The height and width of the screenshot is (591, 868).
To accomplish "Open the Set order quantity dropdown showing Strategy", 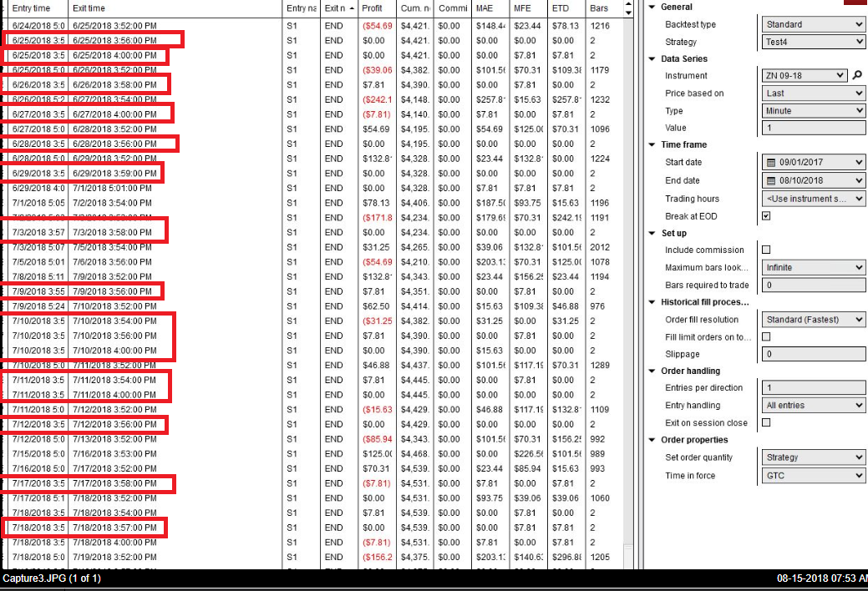I will (x=813, y=457).
